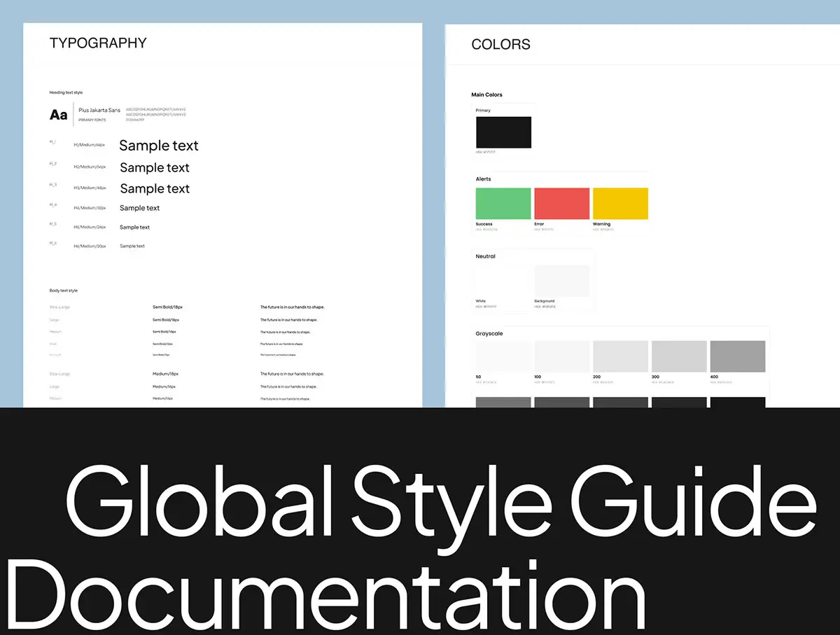Select the Plus Jakarta Sans font name
The height and width of the screenshot is (635, 840).
point(99,110)
